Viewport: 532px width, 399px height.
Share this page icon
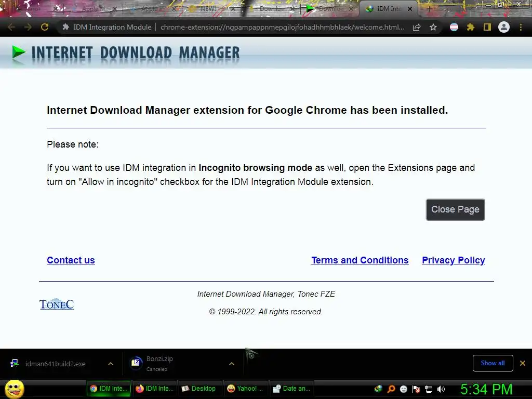coord(417,27)
